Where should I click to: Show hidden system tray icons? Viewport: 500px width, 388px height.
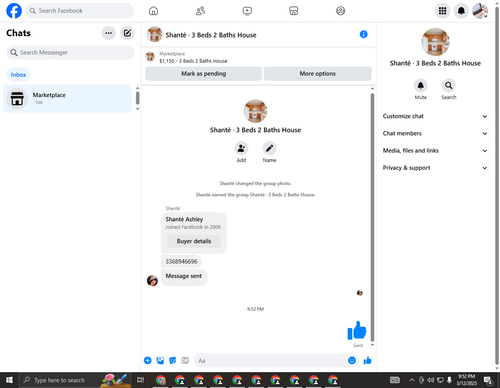[412, 380]
